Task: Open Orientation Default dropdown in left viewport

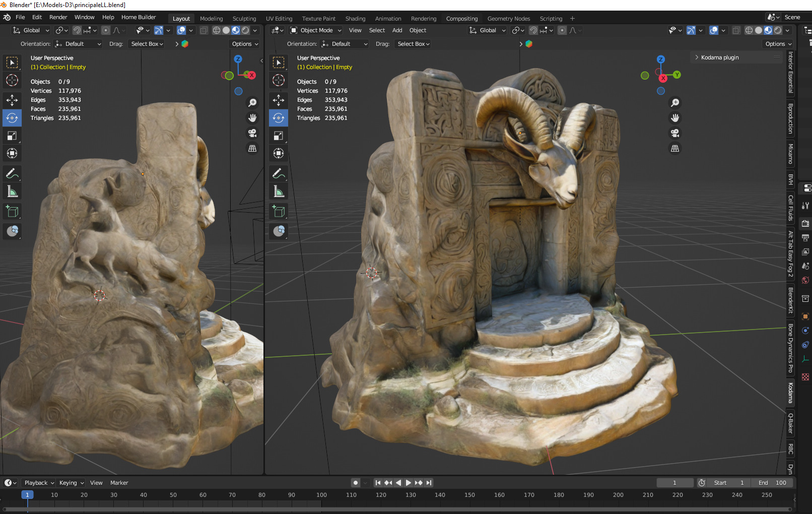Action: pyautogui.click(x=78, y=44)
